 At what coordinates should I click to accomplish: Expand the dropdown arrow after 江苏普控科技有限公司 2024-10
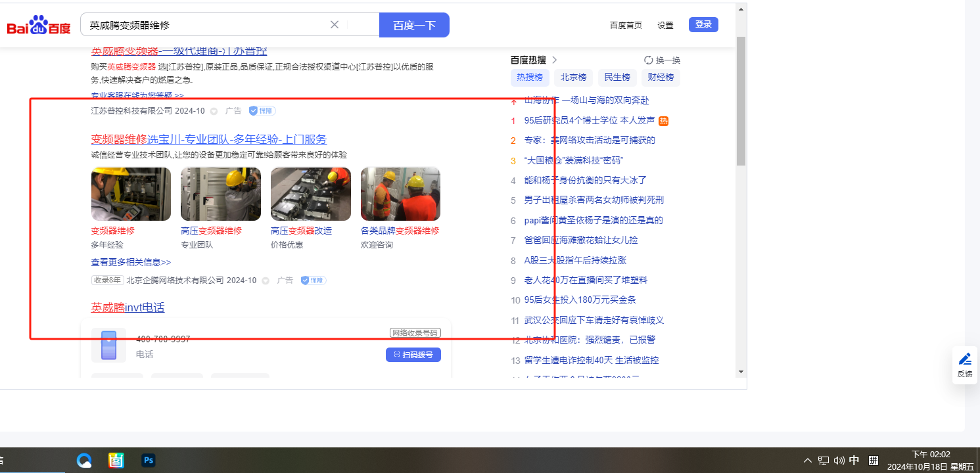coord(214,111)
